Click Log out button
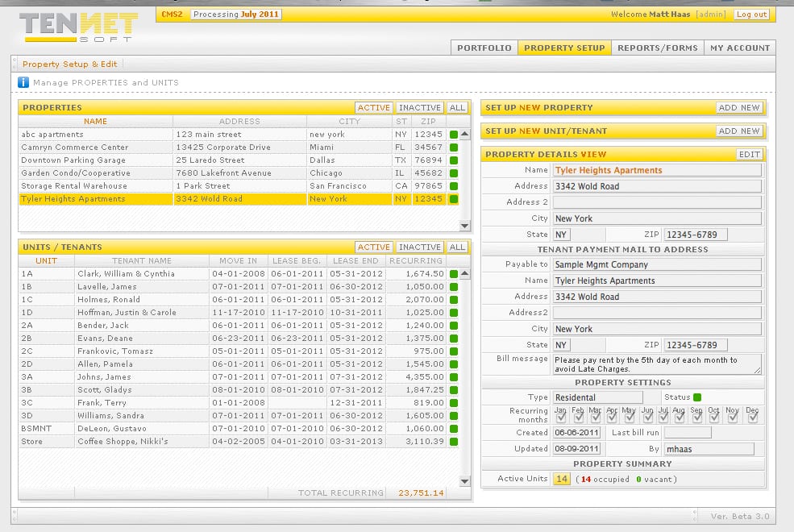 click(x=751, y=15)
